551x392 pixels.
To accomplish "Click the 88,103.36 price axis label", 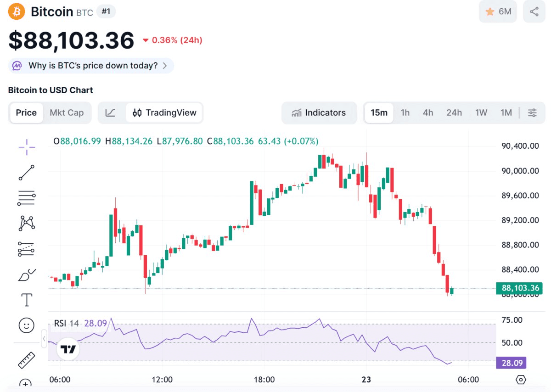I will coord(519,288).
